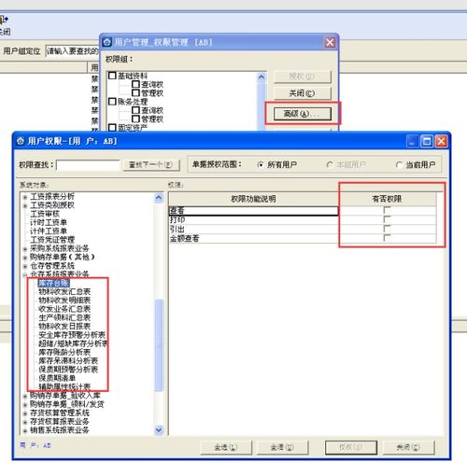Select 库存呆滞料分析表 tree item

tap(68, 361)
